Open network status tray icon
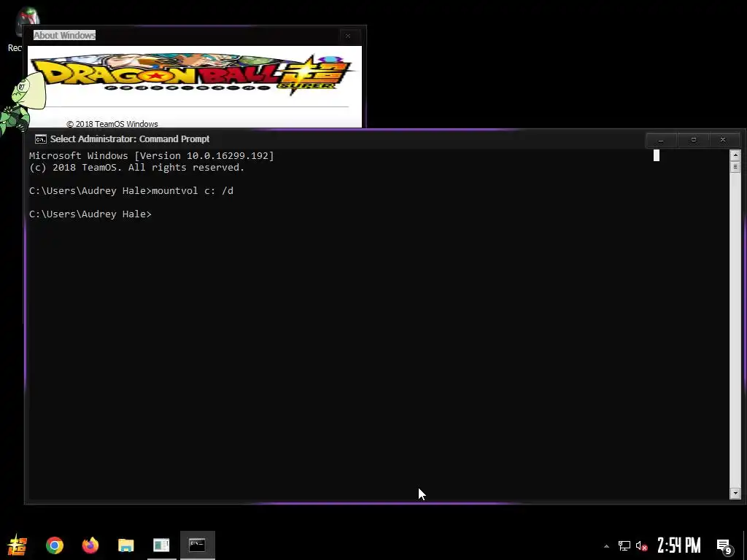This screenshot has height=560, width=747. pos(624,545)
